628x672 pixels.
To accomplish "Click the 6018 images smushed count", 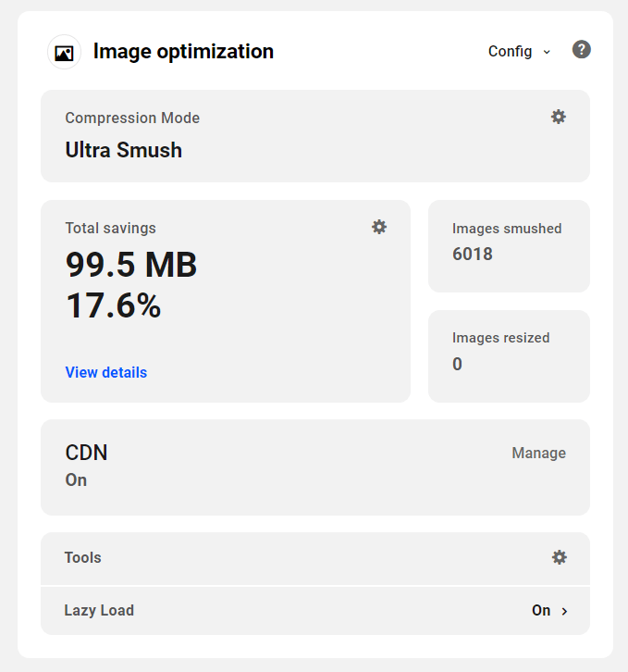I will (473, 255).
